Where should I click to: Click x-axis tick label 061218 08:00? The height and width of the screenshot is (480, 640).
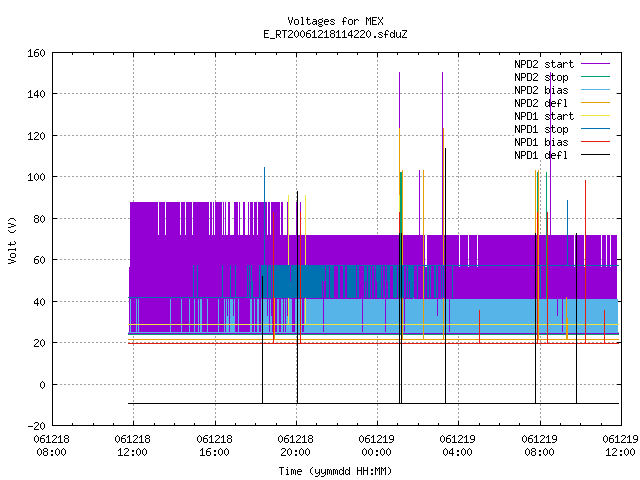(51, 446)
